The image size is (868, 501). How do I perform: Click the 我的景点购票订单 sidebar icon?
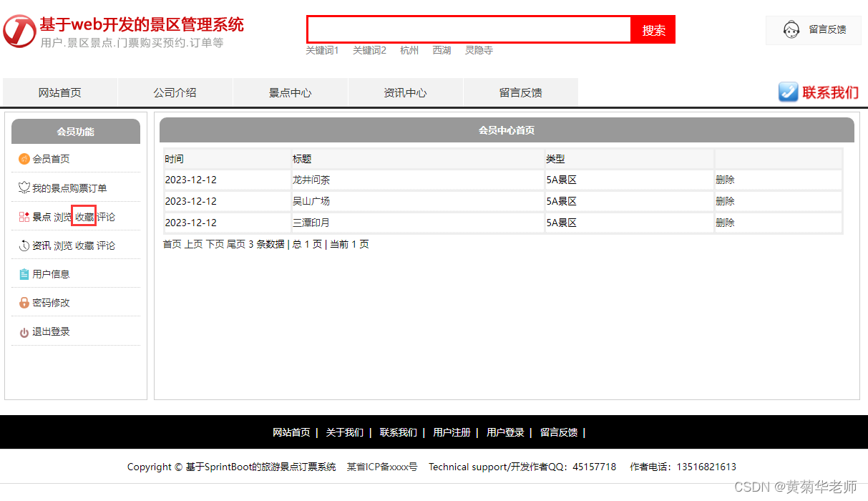(x=24, y=188)
